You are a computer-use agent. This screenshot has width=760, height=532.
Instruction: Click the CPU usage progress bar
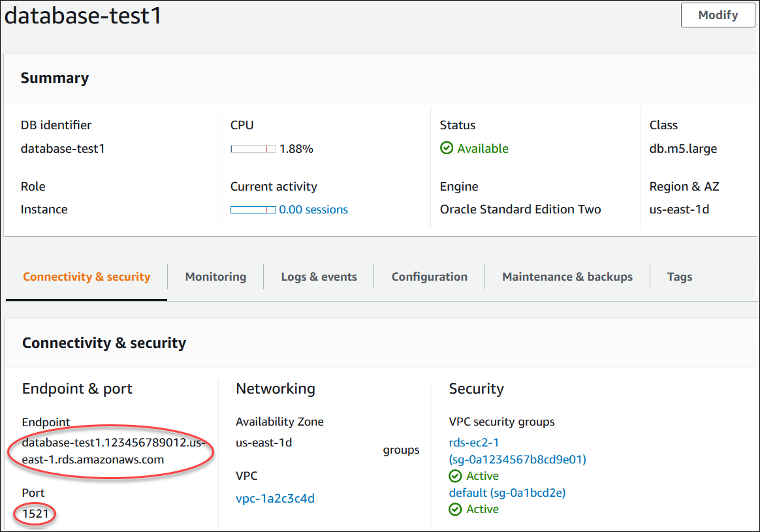tap(253, 148)
